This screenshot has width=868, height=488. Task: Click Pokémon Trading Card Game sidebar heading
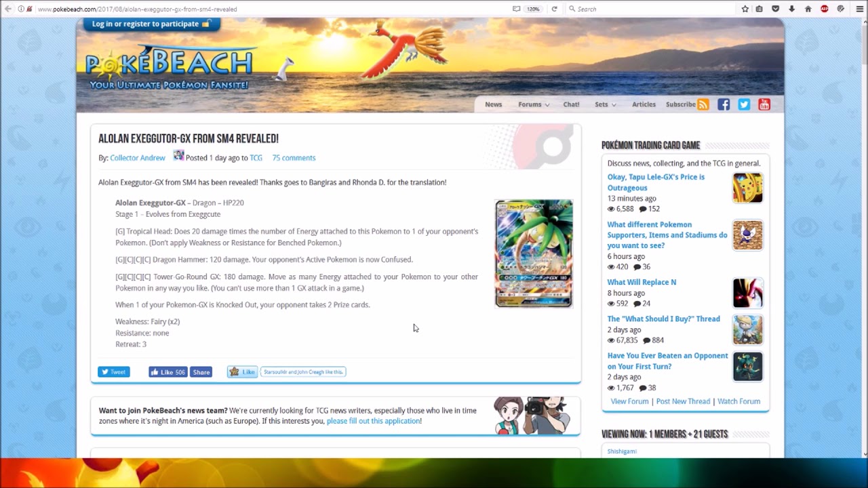(650, 145)
